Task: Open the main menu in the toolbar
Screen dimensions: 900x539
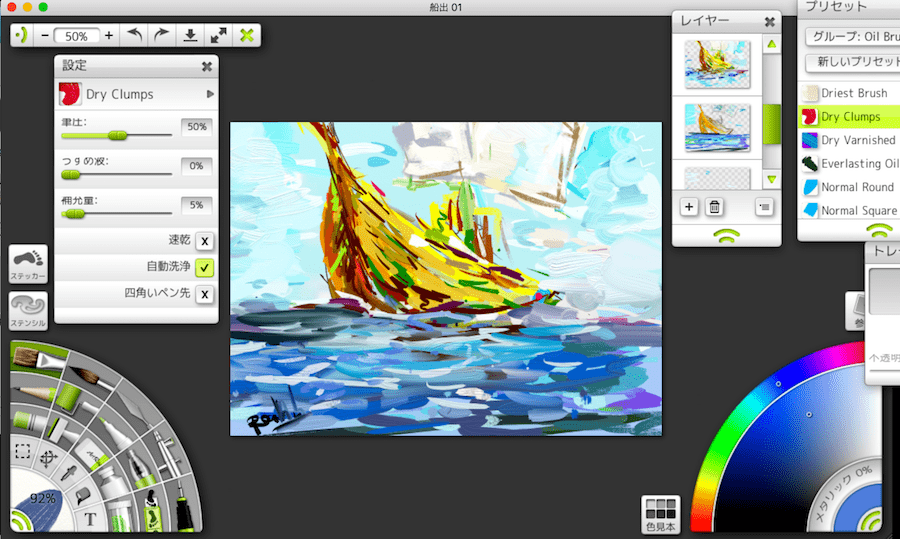Action: tap(22, 36)
